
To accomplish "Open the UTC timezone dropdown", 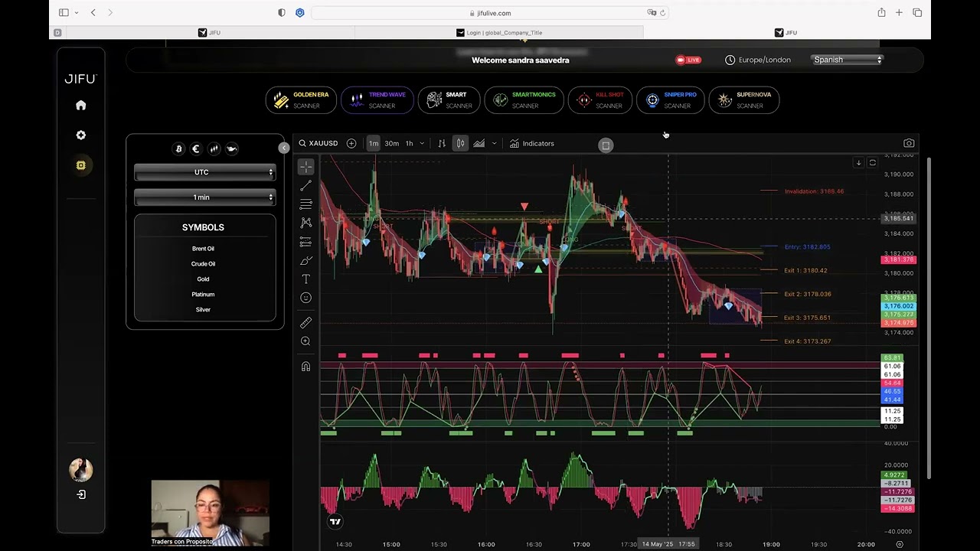I will 204,172.
